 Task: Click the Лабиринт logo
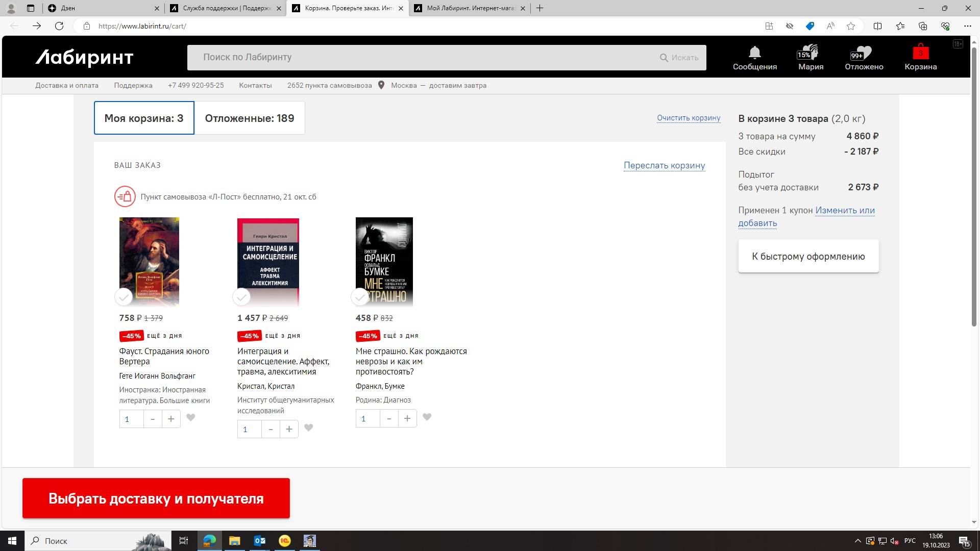coord(84,58)
